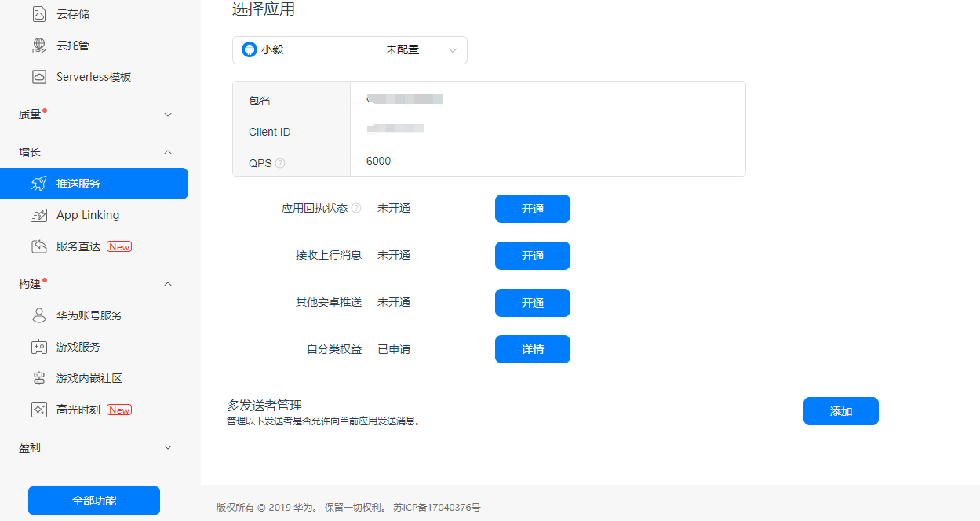Click the help icon beside QPS

[280, 163]
